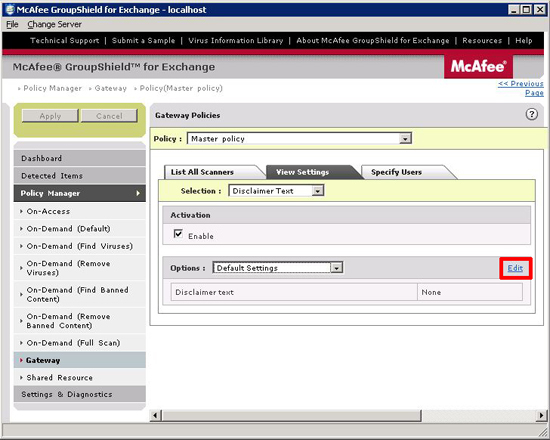Screen dimensions: 550x440
Task: Open the Help link in top bar
Action: [x=524, y=40]
